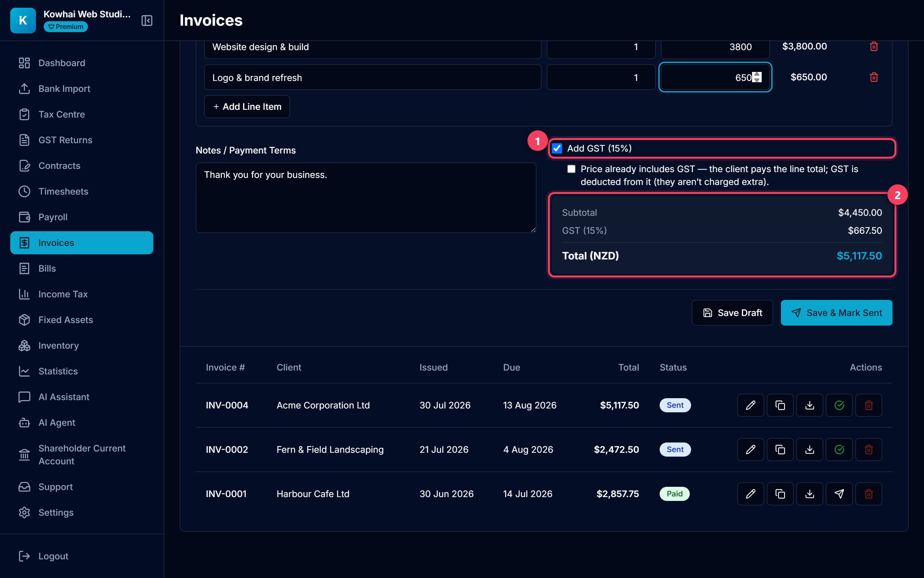Click the Add Line Item button
Image resolution: width=924 pixels, height=578 pixels.
[x=247, y=107]
